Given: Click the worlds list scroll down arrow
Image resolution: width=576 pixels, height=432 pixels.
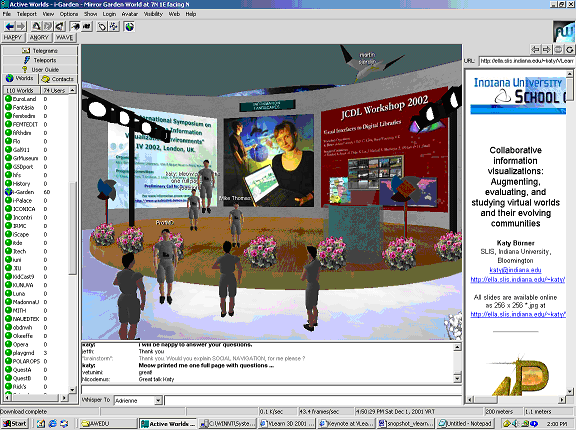Looking at the screenshot, I should 72,390.
